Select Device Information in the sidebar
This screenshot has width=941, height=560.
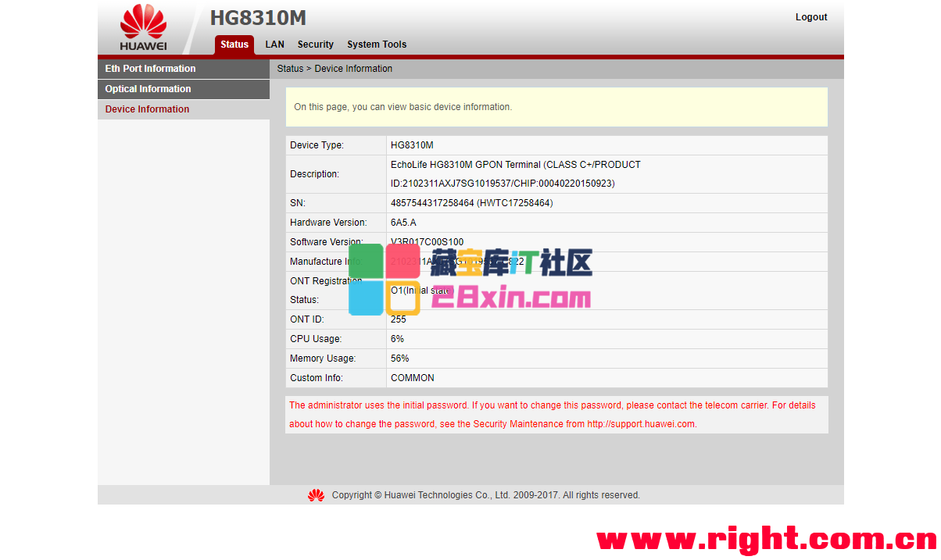(147, 109)
